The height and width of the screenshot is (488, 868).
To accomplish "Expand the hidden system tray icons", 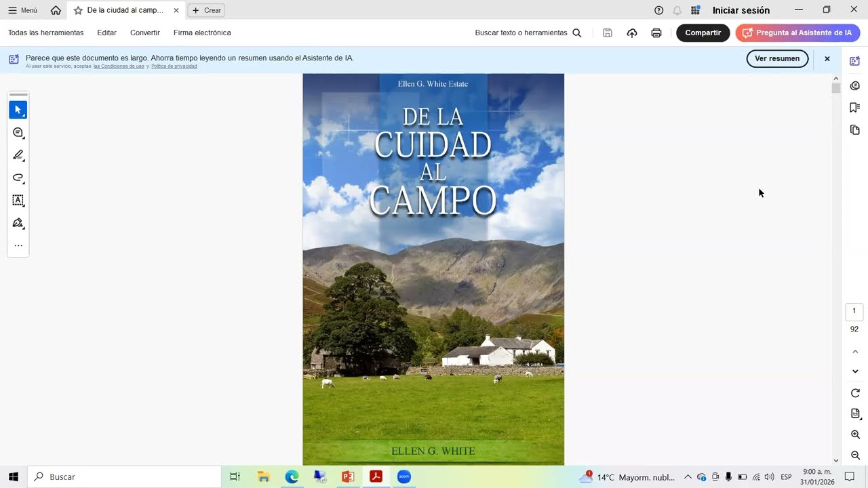I will (688, 477).
